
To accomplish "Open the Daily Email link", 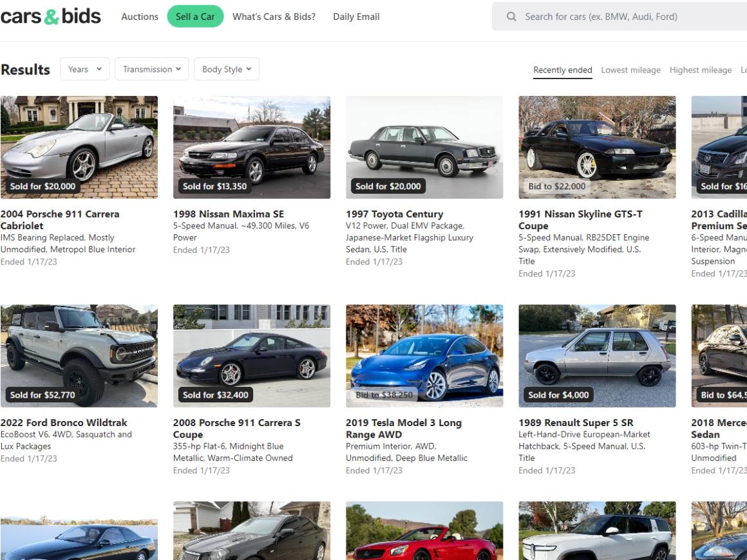I will coord(356,17).
